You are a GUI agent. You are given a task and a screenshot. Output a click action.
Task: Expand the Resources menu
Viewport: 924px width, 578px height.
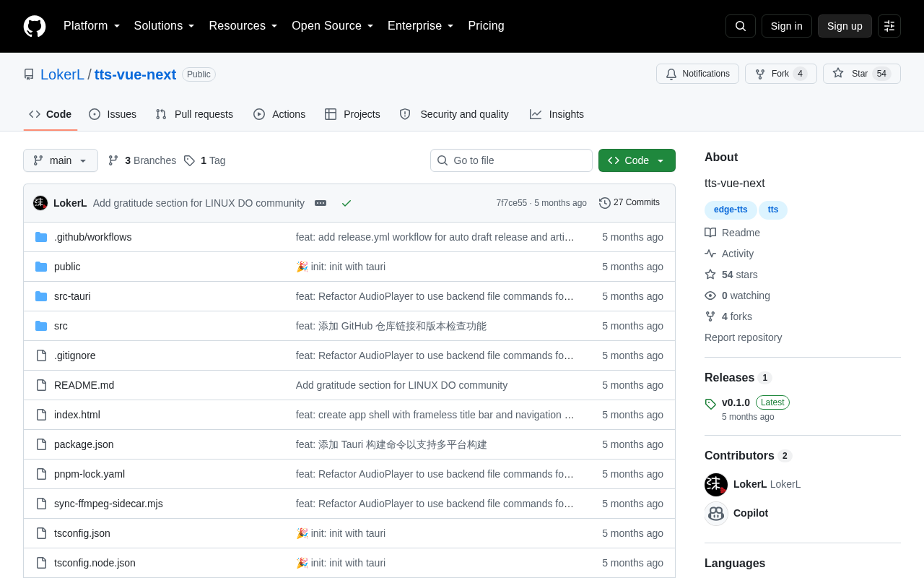pyautogui.click(x=243, y=26)
